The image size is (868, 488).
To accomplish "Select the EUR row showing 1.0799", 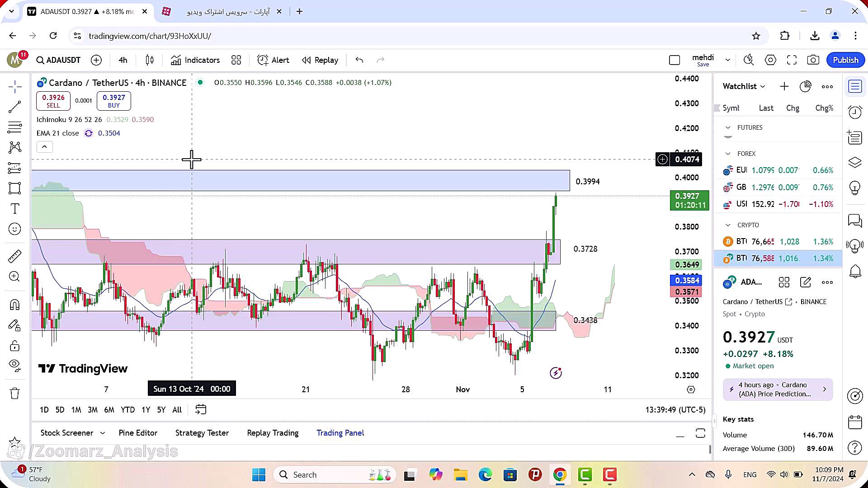I will pos(778,170).
